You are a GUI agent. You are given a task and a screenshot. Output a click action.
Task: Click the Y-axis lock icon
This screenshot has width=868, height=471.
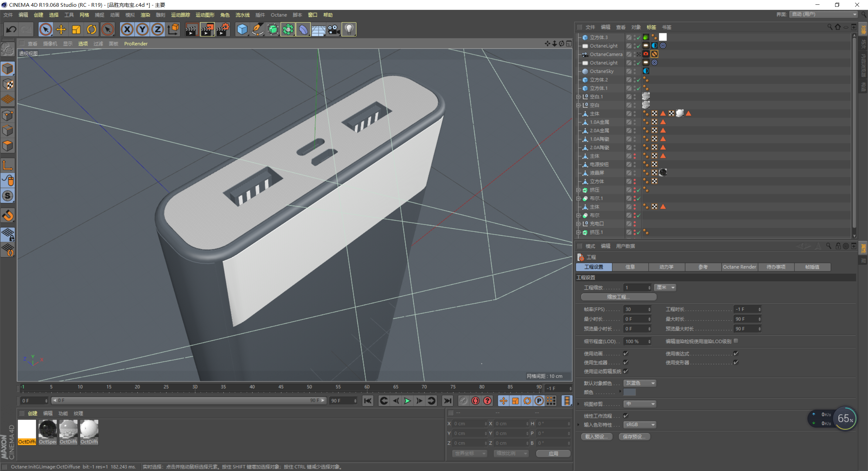[142, 29]
